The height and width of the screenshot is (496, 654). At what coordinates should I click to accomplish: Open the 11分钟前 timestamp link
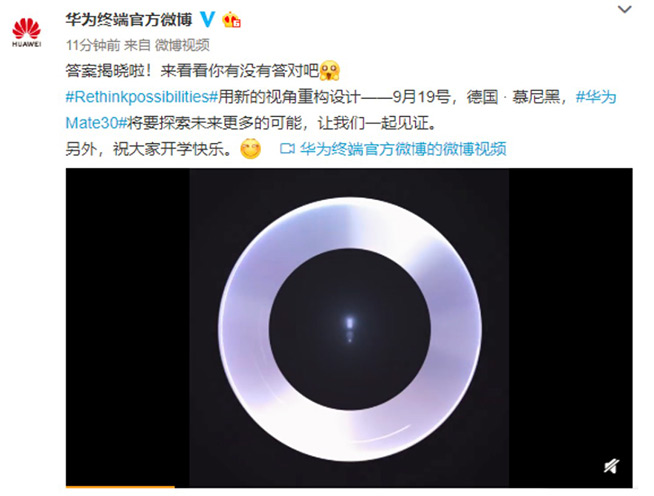point(93,45)
